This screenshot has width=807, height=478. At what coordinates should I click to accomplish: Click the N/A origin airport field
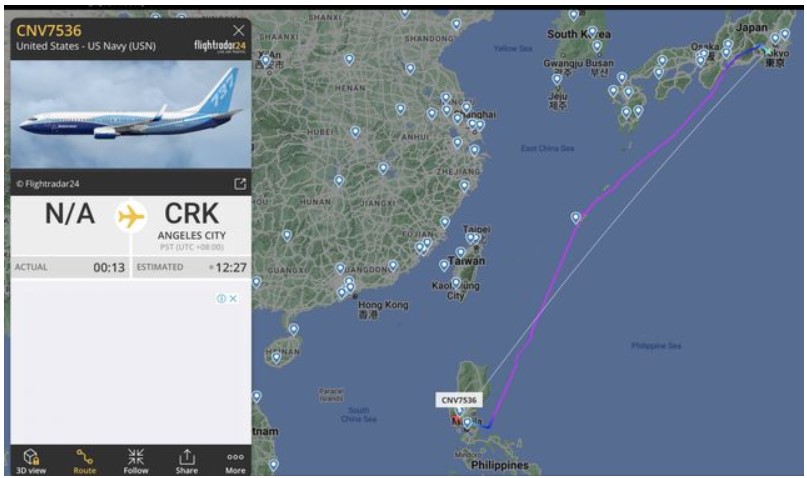click(x=70, y=214)
